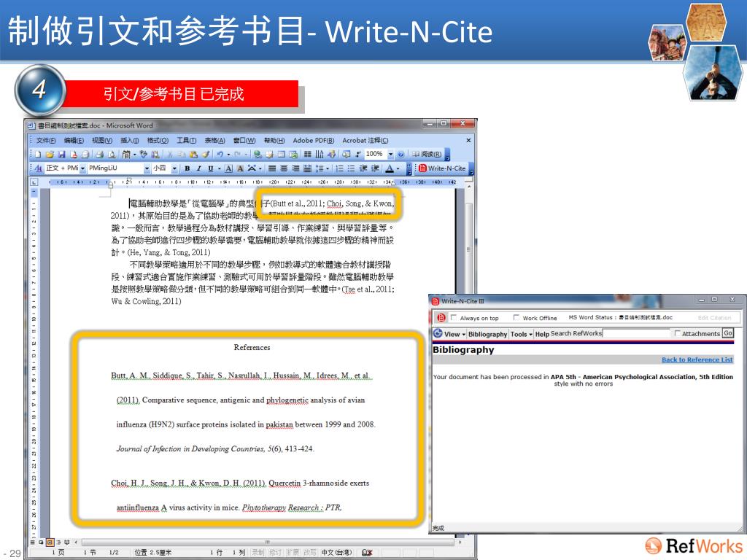Image resolution: width=747 pixels, height=560 pixels.
Task: Toggle the 录制 (record macro) status indicator
Action: click(x=258, y=553)
